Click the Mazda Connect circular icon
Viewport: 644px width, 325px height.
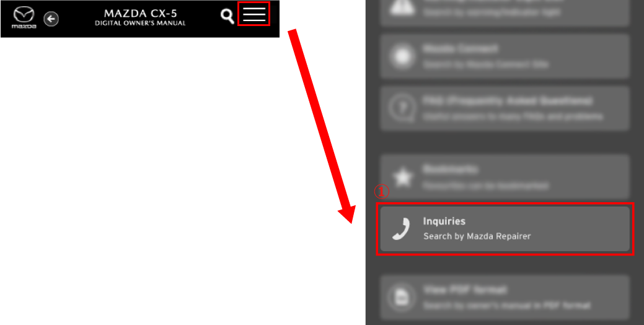click(400, 56)
